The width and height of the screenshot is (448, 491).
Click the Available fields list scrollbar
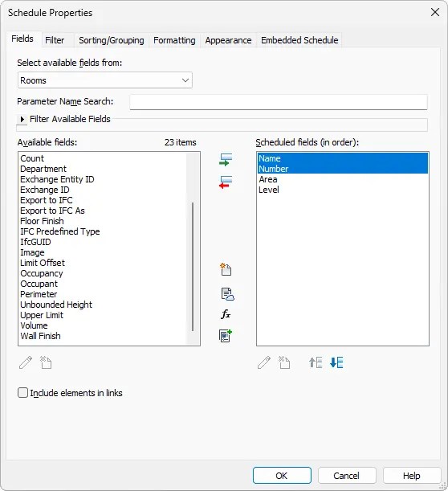point(193,267)
